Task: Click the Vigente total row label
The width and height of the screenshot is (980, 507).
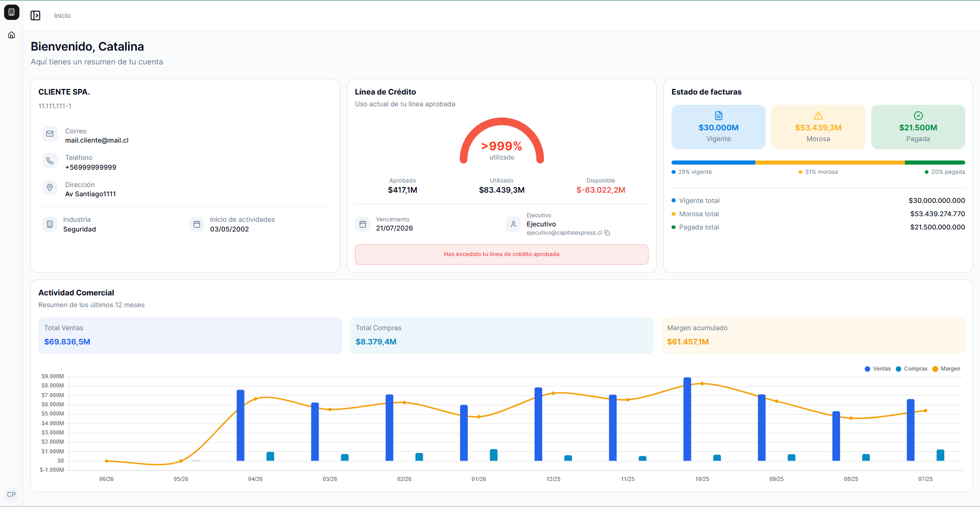Action: pyautogui.click(x=699, y=201)
